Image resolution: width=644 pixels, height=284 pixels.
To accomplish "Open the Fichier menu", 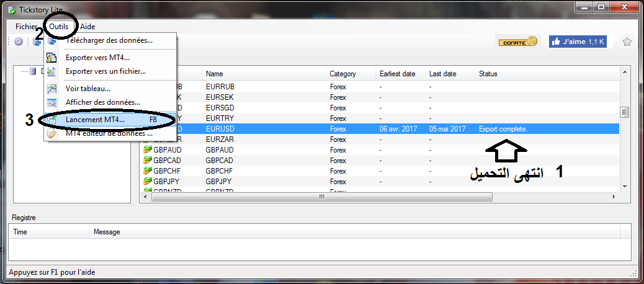I will (x=27, y=27).
